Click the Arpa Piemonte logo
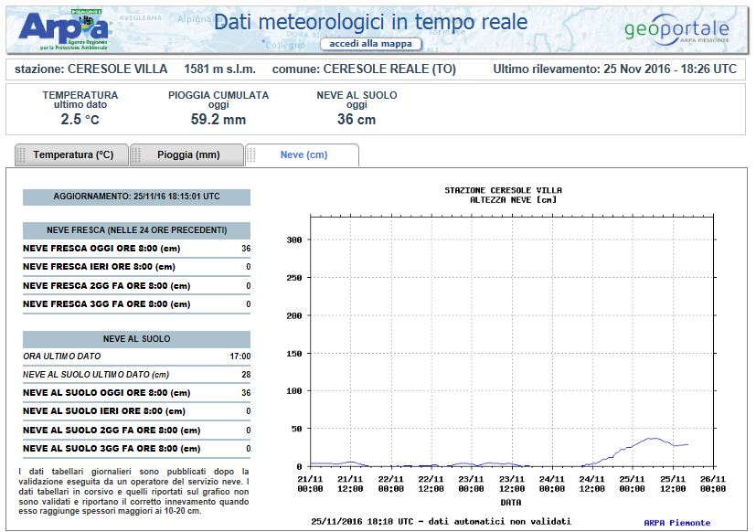This screenshot has width=756, height=532. [x=64, y=29]
